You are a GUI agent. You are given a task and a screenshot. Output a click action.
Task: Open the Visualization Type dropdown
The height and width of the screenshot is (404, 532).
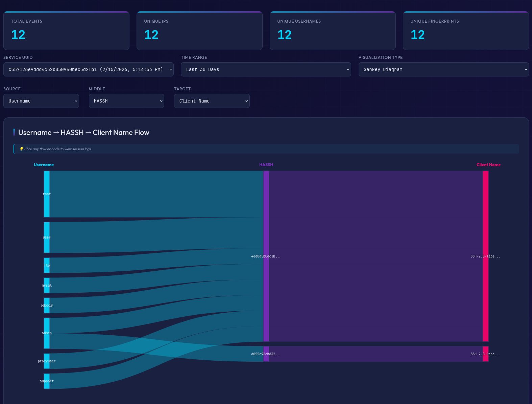point(443,69)
